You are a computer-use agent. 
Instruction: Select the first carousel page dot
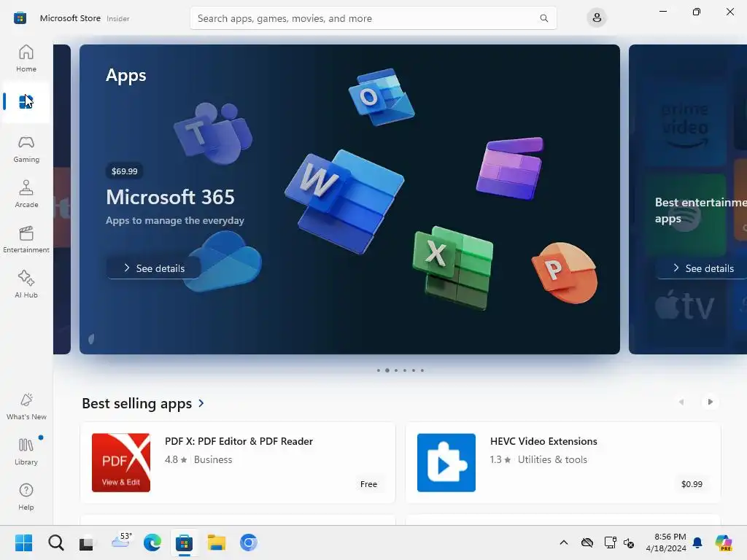[x=379, y=370]
